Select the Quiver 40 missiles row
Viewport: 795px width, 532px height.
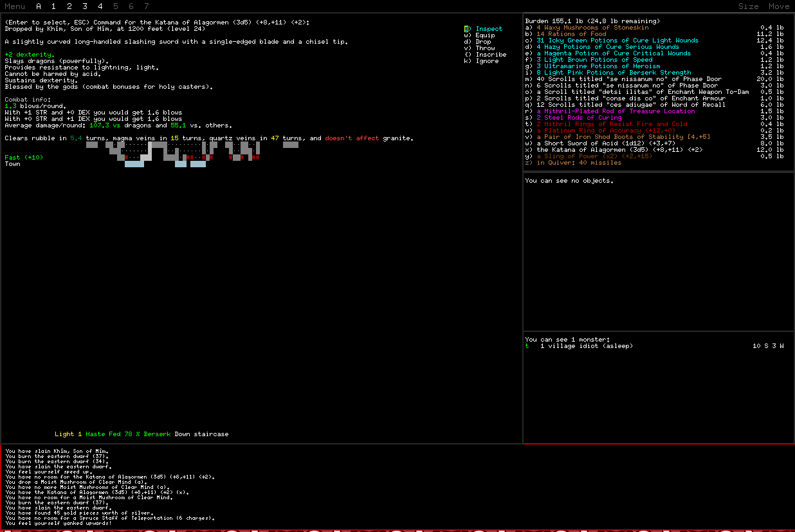(573, 163)
